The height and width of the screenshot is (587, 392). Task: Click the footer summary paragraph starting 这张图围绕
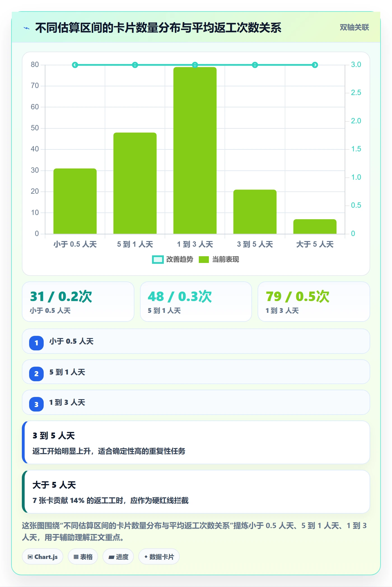[x=194, y=531]
